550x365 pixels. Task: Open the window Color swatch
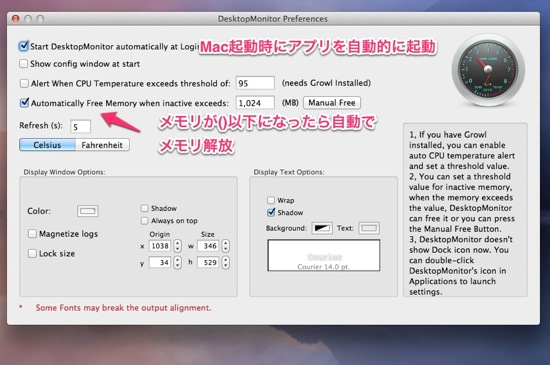[88, 211]
